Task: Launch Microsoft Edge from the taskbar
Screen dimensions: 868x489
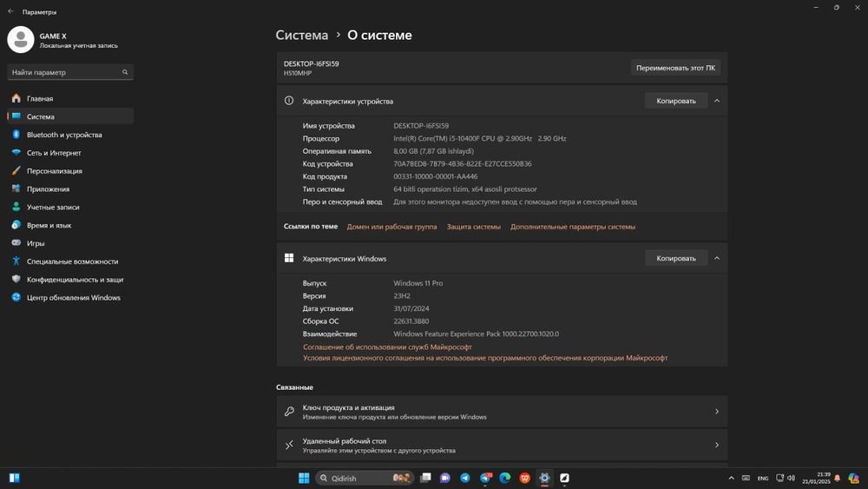Action: tap(505, 478)
